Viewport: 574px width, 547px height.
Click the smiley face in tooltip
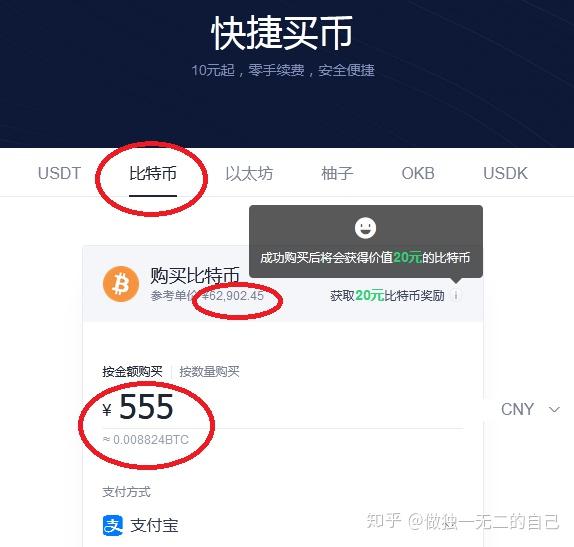[x=365, y=227]
